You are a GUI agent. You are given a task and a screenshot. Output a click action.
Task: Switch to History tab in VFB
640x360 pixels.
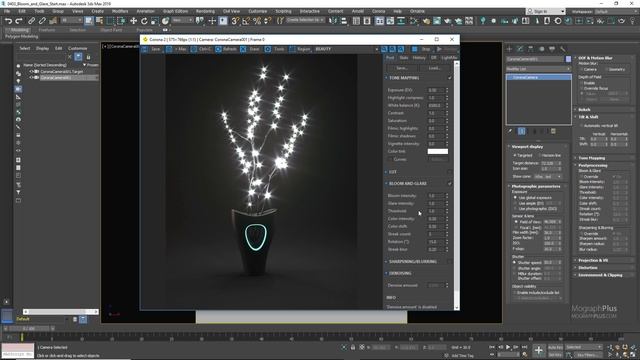point(419,58)
